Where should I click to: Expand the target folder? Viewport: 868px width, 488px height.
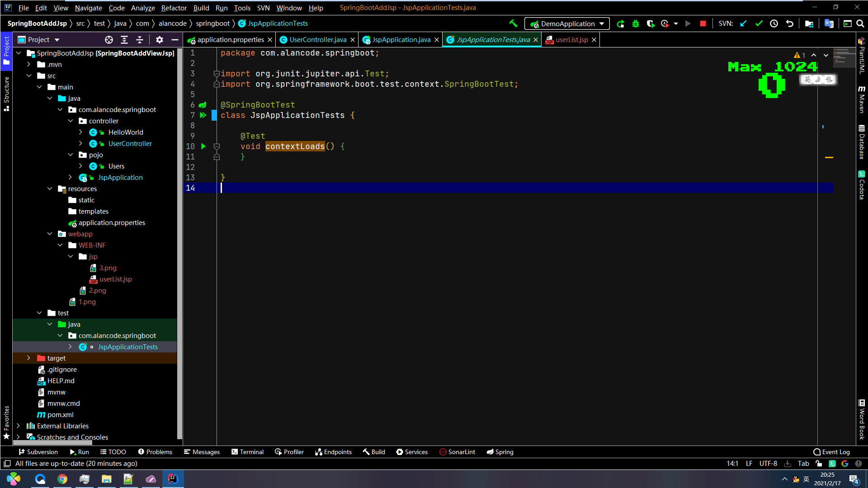pyautogui.click(x=28, y=358)
